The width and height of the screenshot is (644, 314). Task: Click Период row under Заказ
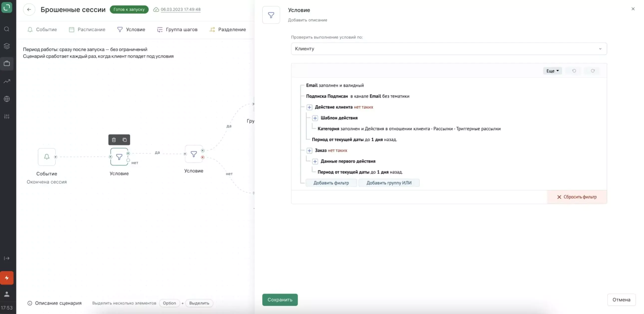[x=360, y=172]
